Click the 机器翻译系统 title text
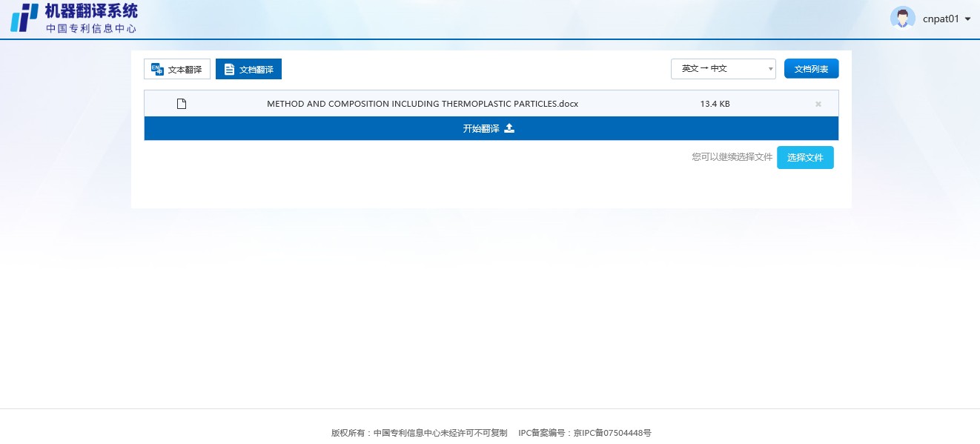The height and width of the screenshot is (444, 980). pos(91,11)
